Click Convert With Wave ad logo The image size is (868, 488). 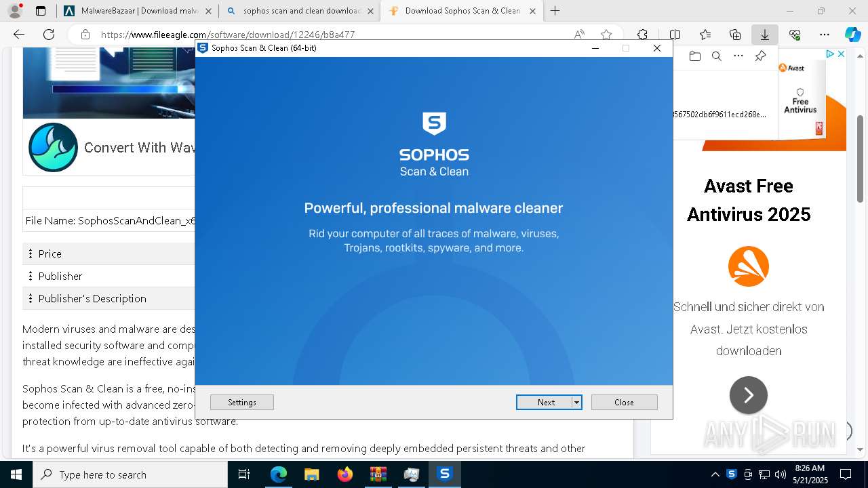coord(53,147)
